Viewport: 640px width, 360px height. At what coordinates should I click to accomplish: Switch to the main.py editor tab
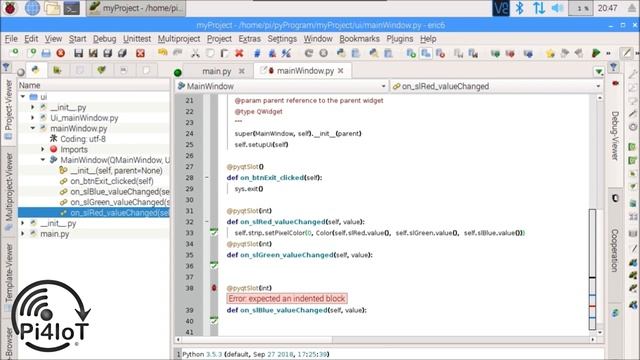tap(217, 71)
